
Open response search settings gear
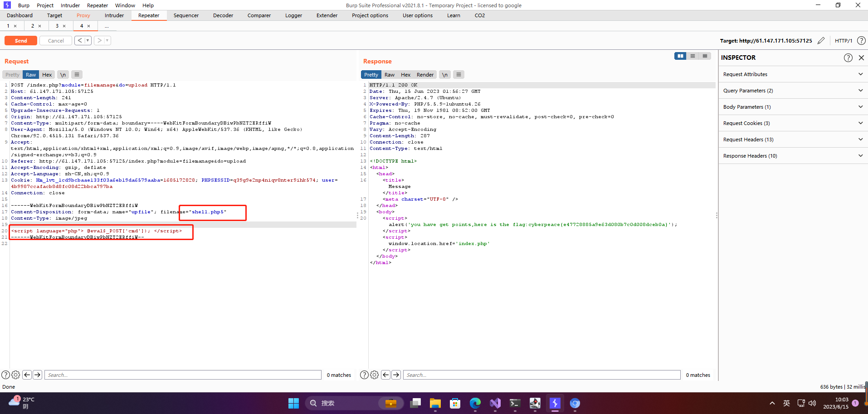pyautogui.click(x=374, y=375)
